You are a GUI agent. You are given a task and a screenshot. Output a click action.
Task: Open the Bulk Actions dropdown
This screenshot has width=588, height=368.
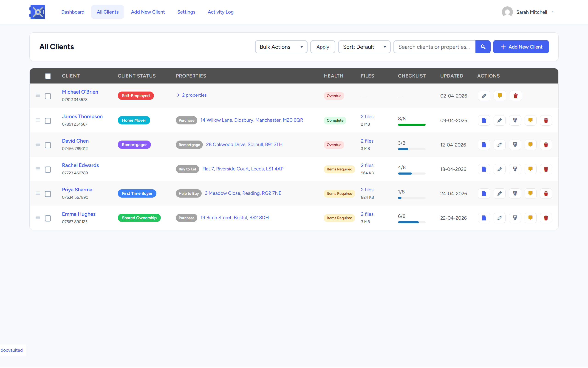click(x=281, y=47)
